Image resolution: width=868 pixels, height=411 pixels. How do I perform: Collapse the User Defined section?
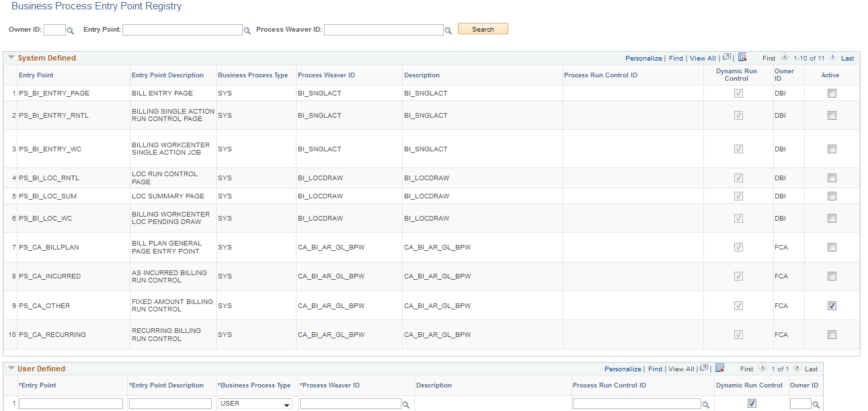coord(11,368)
